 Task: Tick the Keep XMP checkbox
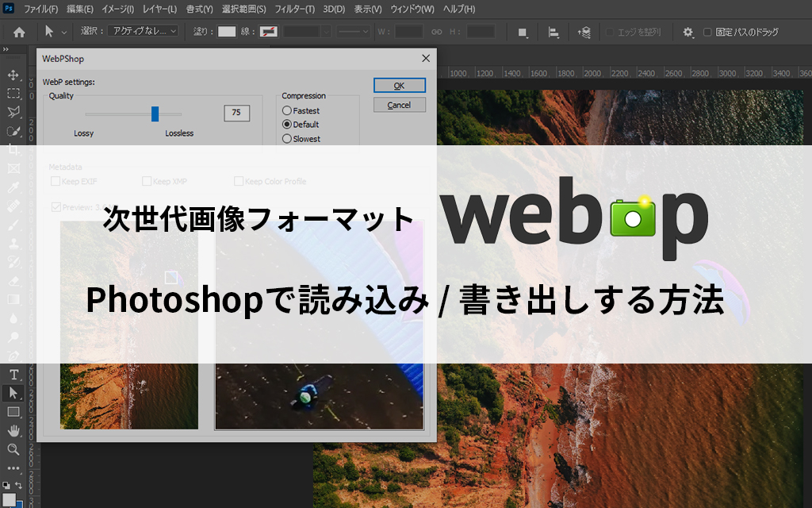tap(147, 181)
